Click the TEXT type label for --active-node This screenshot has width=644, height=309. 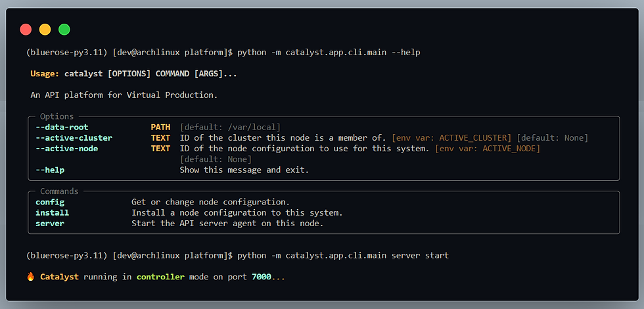(x=160, y=149)
